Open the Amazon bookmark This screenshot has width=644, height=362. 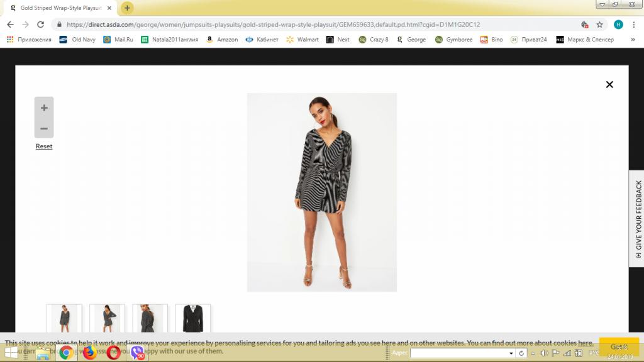coord(222,40)
